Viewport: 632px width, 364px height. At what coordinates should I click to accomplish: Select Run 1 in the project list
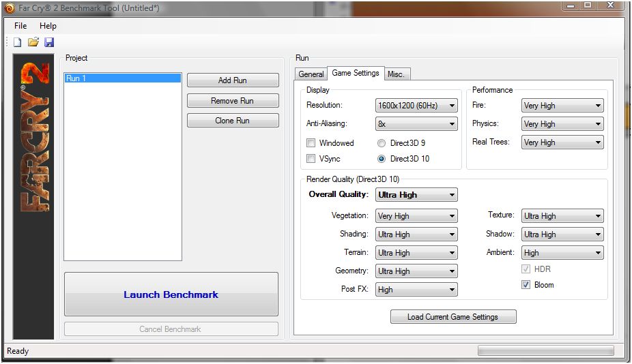123,78
